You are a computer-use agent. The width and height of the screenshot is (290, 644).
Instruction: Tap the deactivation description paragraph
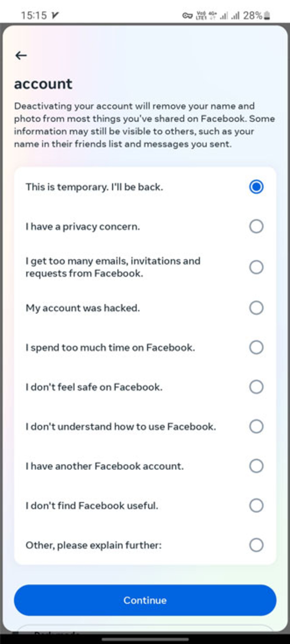pos(144,125)
